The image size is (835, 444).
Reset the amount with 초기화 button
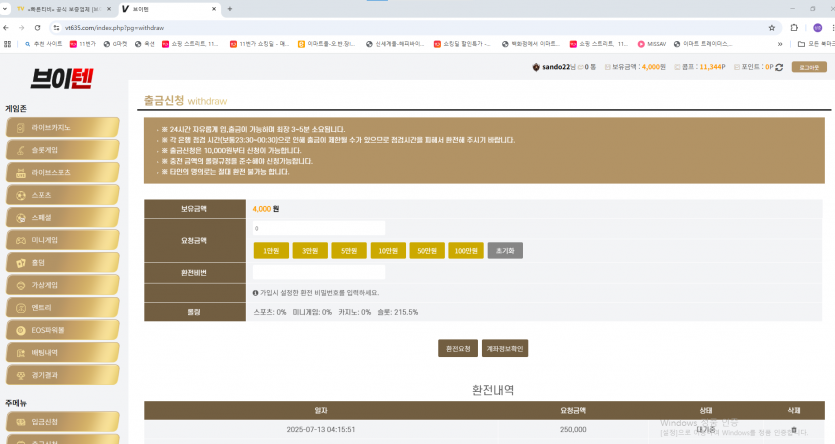pos(505,251)
